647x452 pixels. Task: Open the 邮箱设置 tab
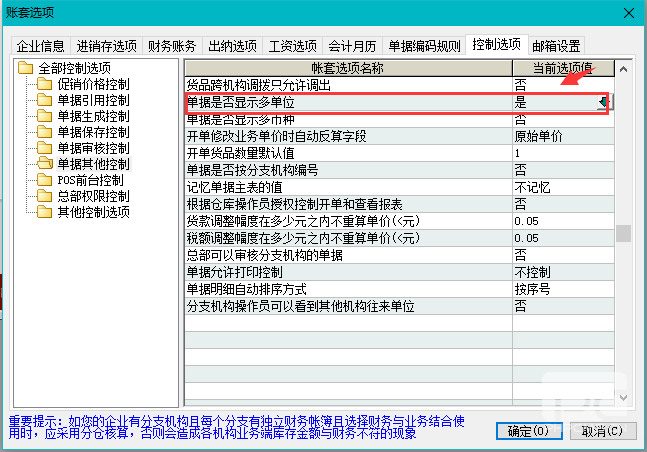tap(556, 46)
